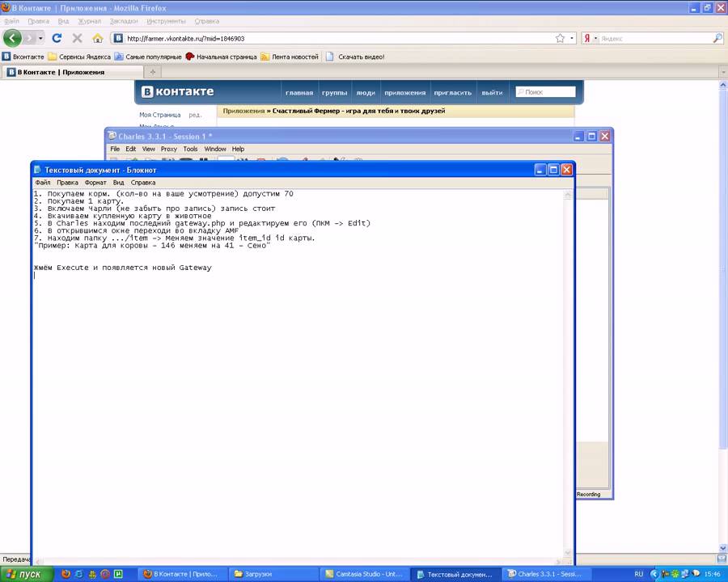
Task: Open Notepad Справка menu
Action: tap(143, 183)
